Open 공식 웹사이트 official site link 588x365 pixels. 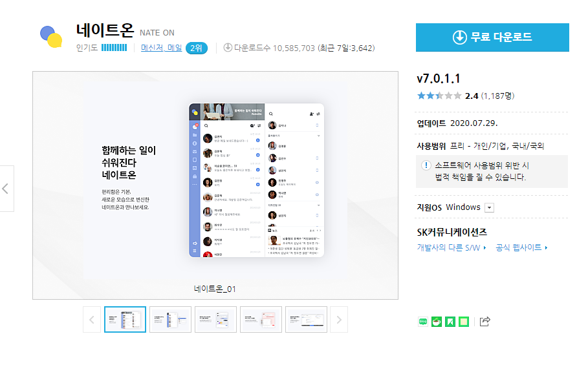pos(521,247)
